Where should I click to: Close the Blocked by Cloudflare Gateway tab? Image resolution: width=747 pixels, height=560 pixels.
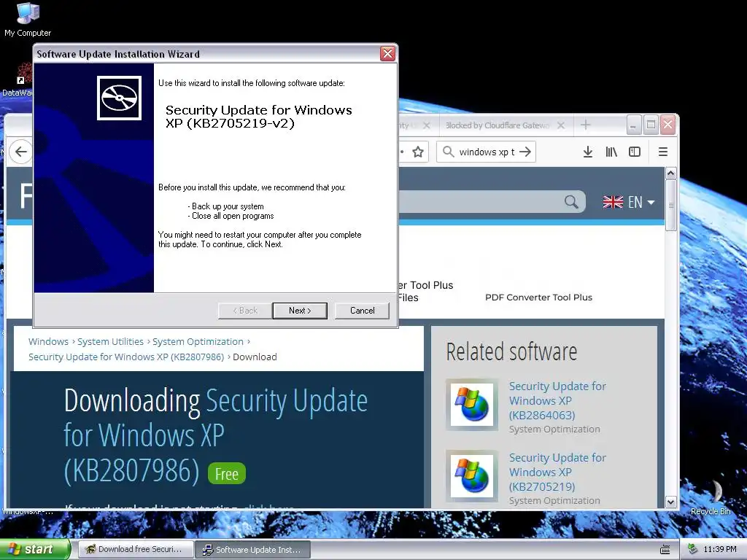561,125
